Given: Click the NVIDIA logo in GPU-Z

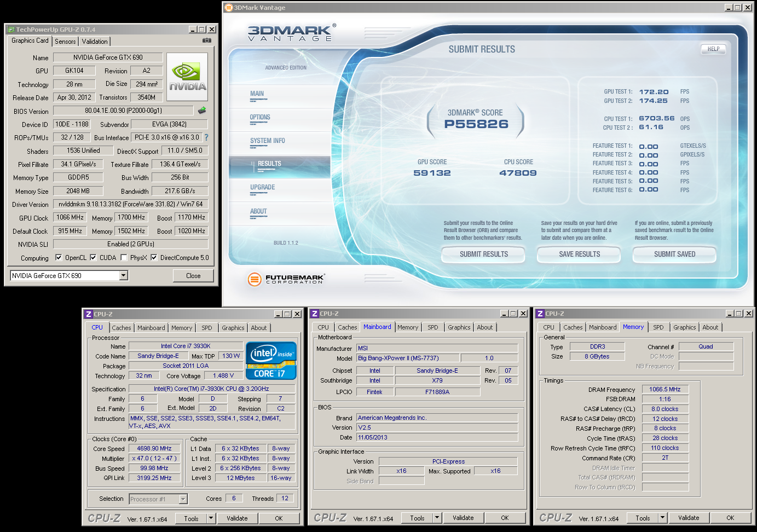Looking at the screenshot, I should coord(187,77).
